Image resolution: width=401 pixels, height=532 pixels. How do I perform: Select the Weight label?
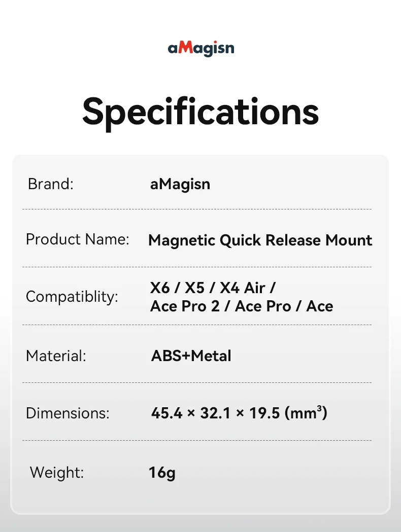pyautogui.click(x=57, y=472)
